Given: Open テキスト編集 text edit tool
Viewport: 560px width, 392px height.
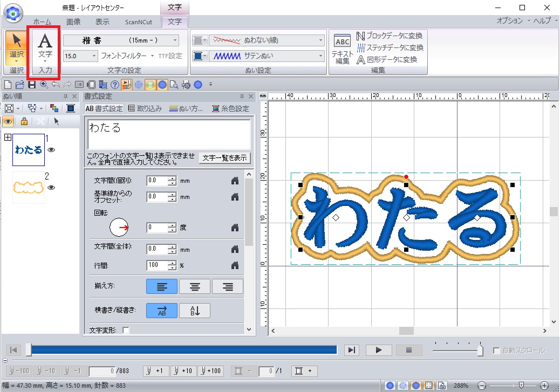Looking at the screenshot, I should [x=342, y=47].
